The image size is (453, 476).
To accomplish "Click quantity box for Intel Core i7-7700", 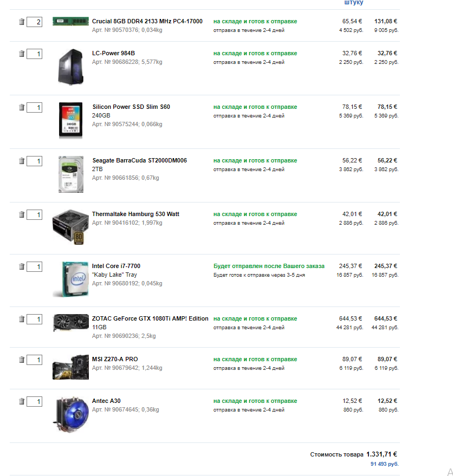I will (35, 267).
